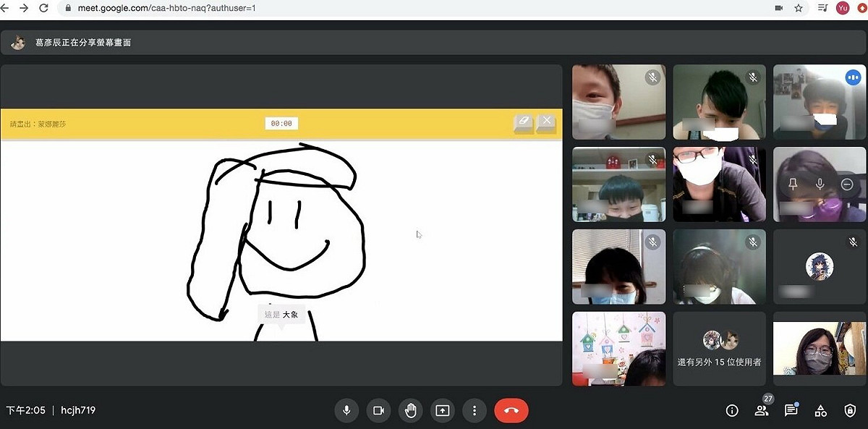Select the anime avatar participant tile
Image resolution: width=868 pixels, height=429 pixels.
pos(820,266)
